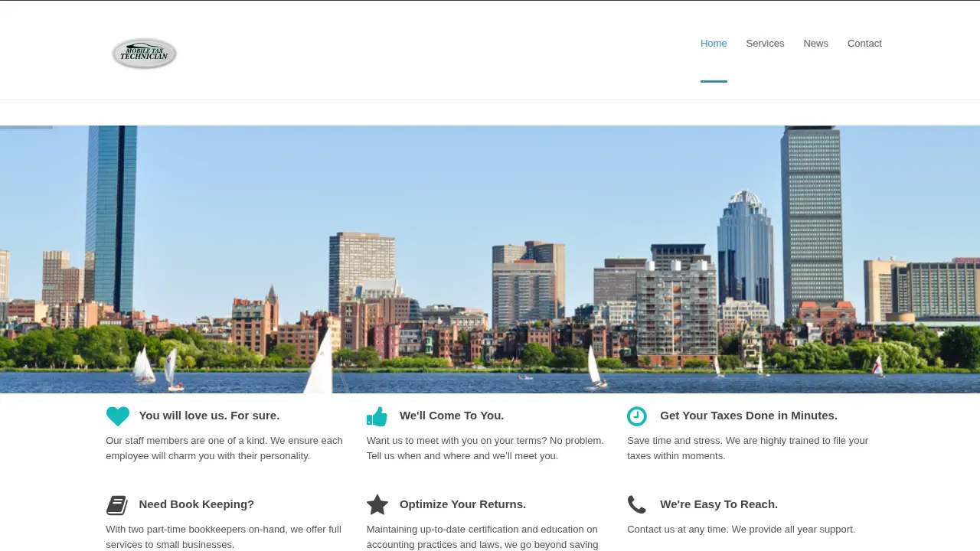Click the star icon beside Optimize Your Returns
The width and height of the screenshot is (980, 551).
coord(377,505)
